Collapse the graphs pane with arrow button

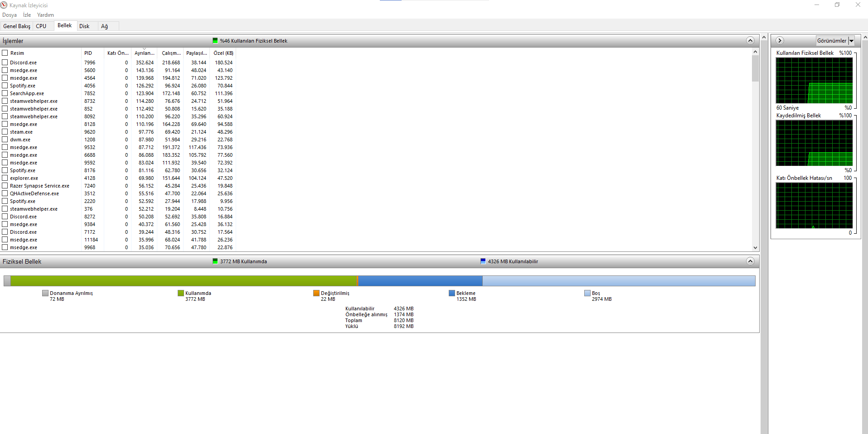click(780, 41)
